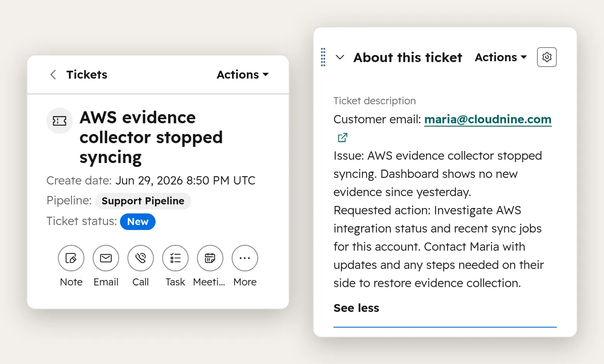Click the About this ticket heading

pyautogui.click(x=408, y=57)
